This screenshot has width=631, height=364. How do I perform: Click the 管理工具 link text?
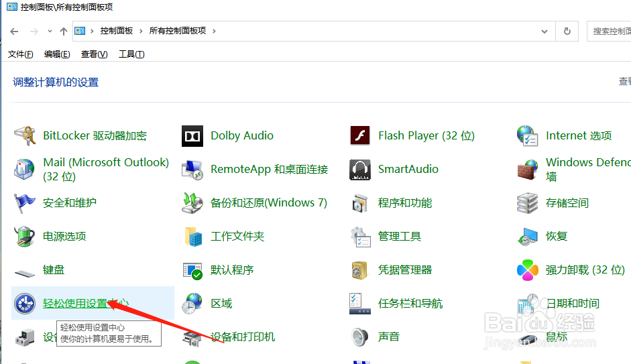point(400,236)
